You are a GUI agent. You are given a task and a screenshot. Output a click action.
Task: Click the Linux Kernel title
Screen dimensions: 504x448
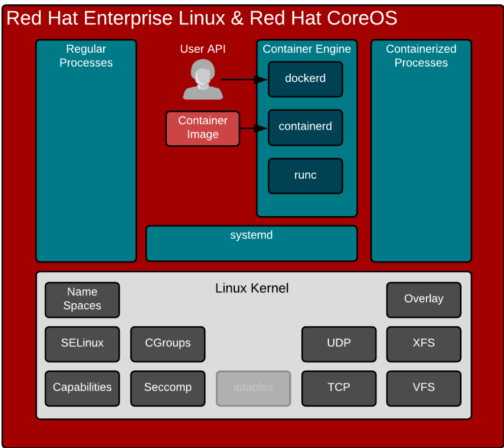[x=252, y=288]
